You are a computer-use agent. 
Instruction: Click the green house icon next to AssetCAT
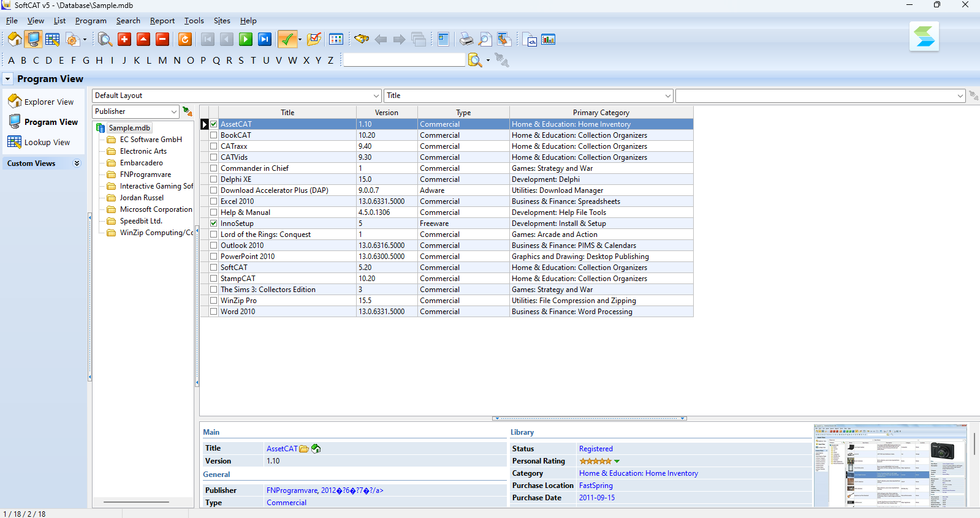[x=316, y=449]
